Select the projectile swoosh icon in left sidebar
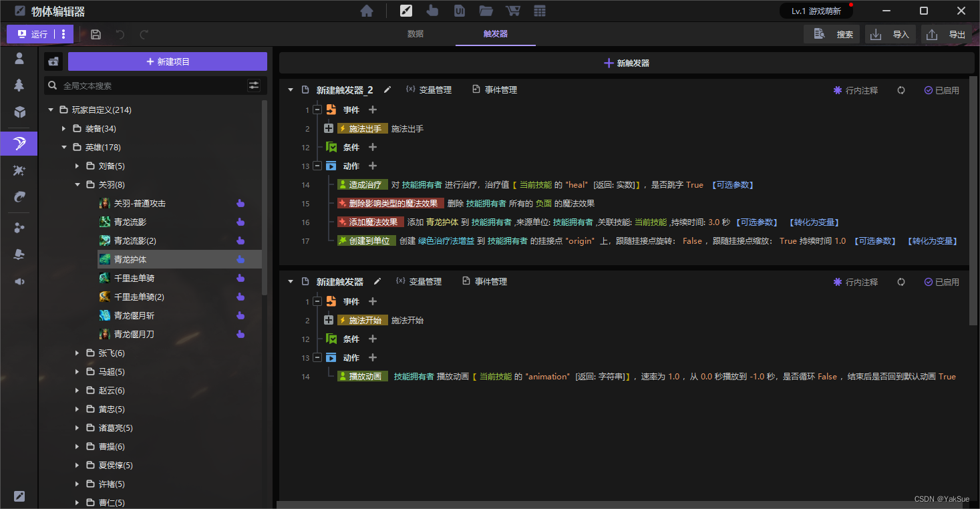 19,196
